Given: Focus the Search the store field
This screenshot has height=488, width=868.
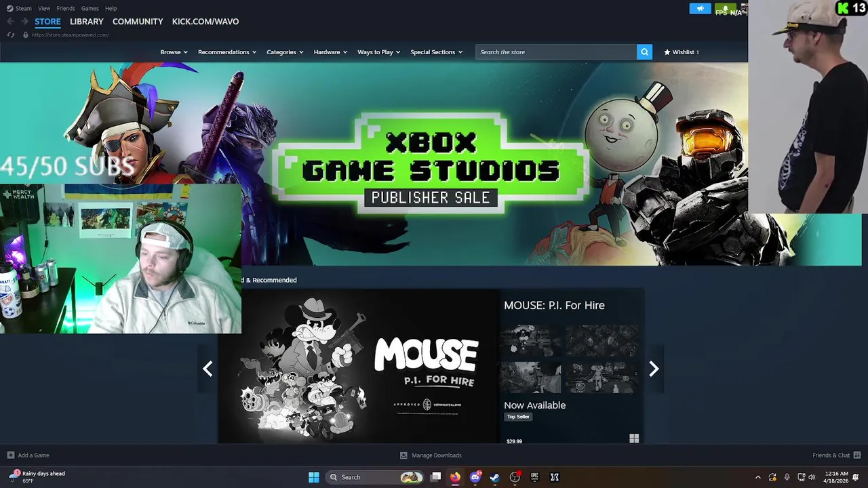Looking at the screenshot, I should [x=556, y=52].
